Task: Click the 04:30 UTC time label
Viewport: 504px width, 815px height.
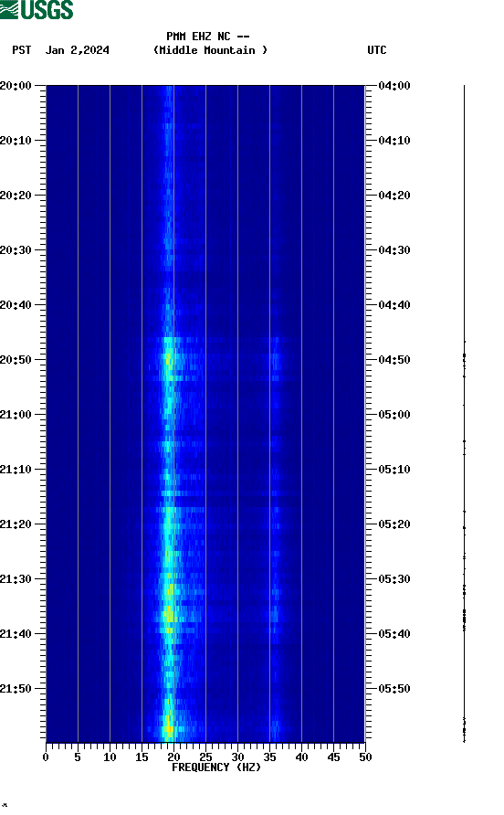Action: pyautogui.click(x=394, y=250)
